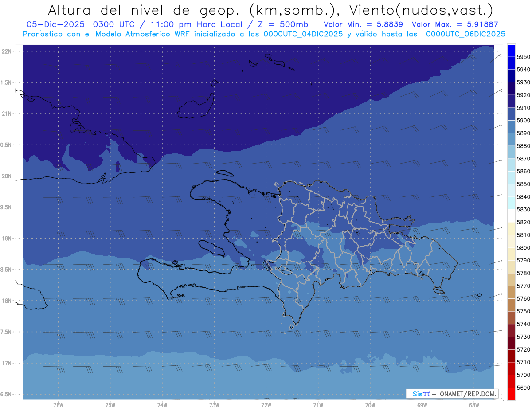Click the 'Valor Min. = 5.8839' value
The height and width of the screenshot is (411, 532).
(363, 24)
